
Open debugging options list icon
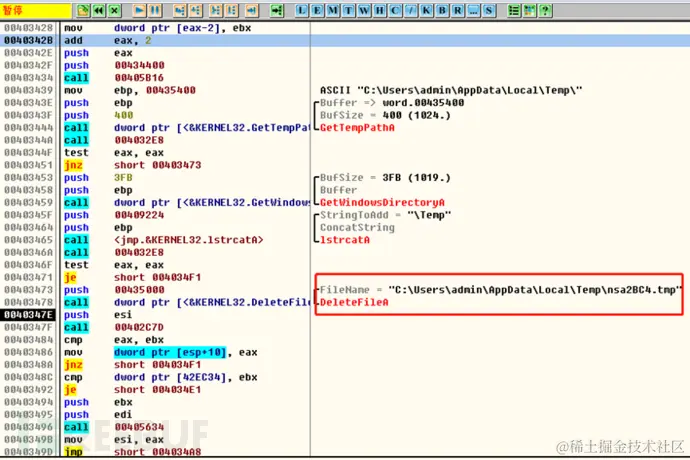click(x=514, y=10)
